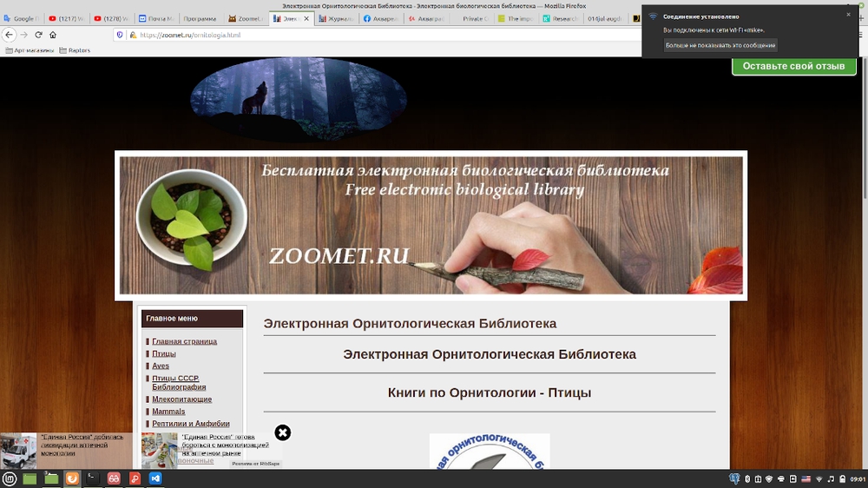The height and width of the screenshot is (488, 868).
Task: Click the Firefox back arrow button
Action: (10, 35)
